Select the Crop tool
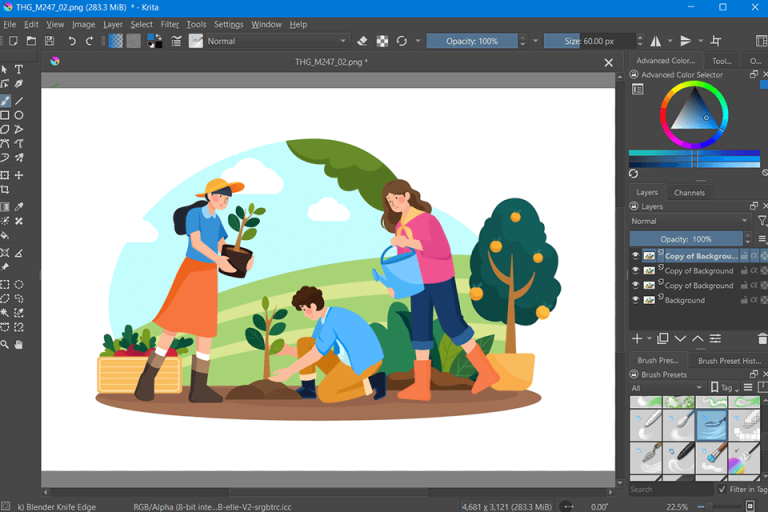The height and width of the screenshot is (512, 768). (x=5, y=190)
